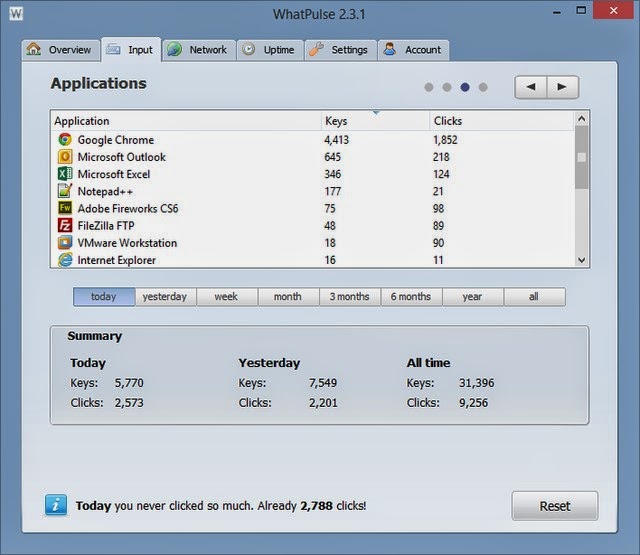
Task: Minimize the WhatPulse window
Action: coord(557,12)
